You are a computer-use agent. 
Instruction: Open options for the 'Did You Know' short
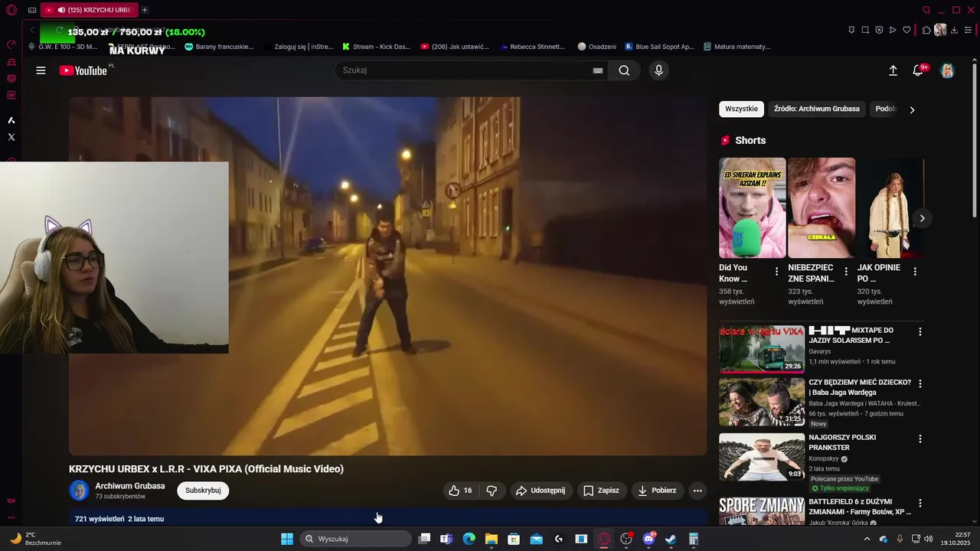click(x=776, y=272)
